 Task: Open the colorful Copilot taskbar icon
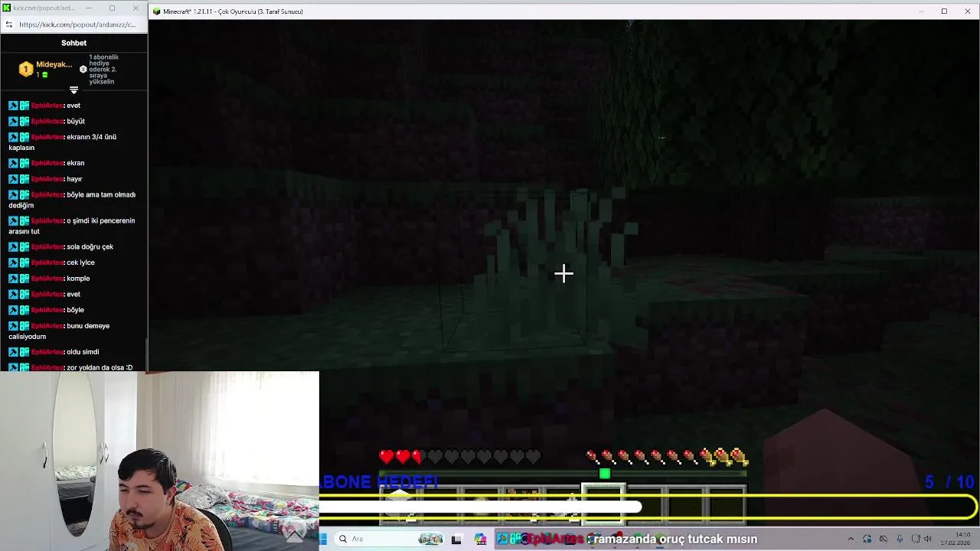[480, 540]
